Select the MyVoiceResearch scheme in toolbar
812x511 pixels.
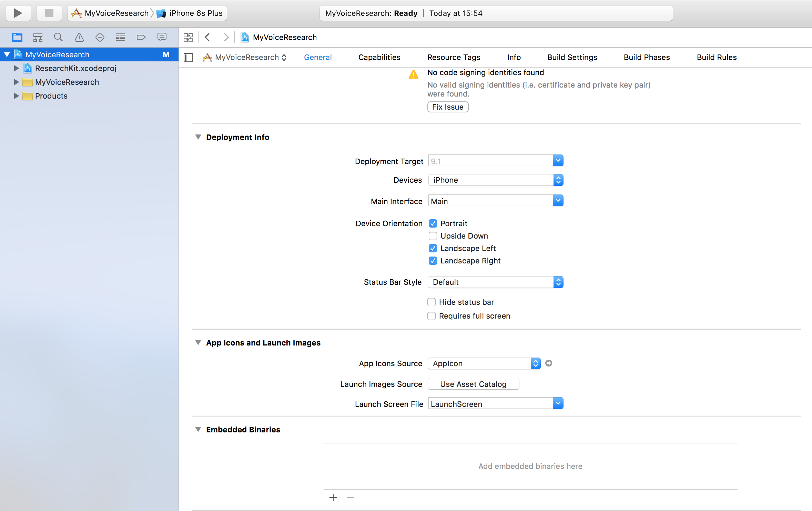click(x=110, y=13)
